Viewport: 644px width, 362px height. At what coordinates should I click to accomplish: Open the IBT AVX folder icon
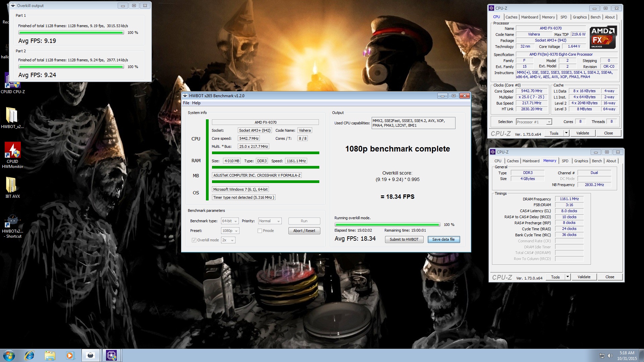point(12,187)
